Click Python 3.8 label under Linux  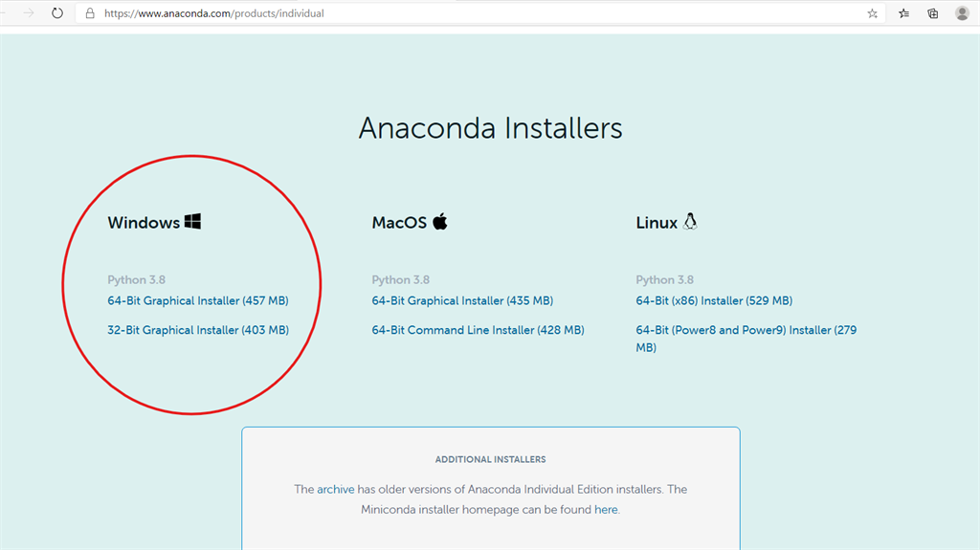[x=665, y=280]
